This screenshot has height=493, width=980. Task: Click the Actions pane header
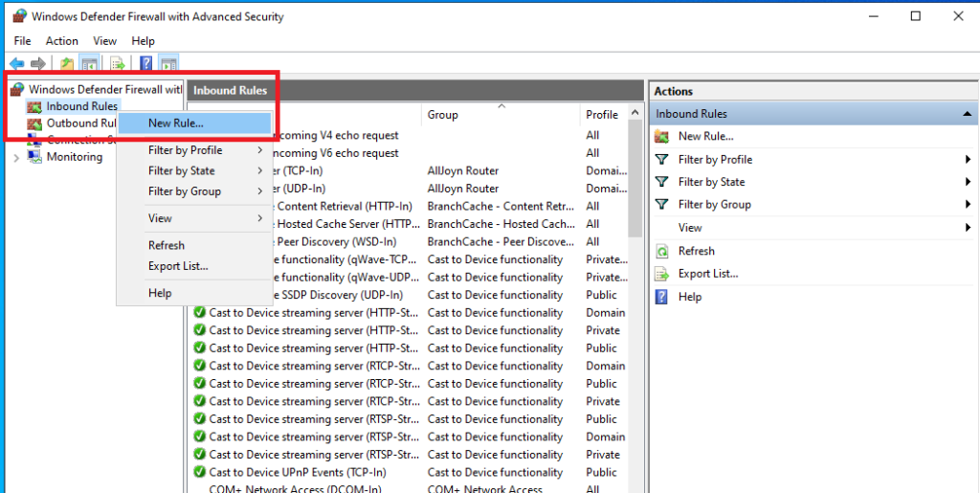813,91
